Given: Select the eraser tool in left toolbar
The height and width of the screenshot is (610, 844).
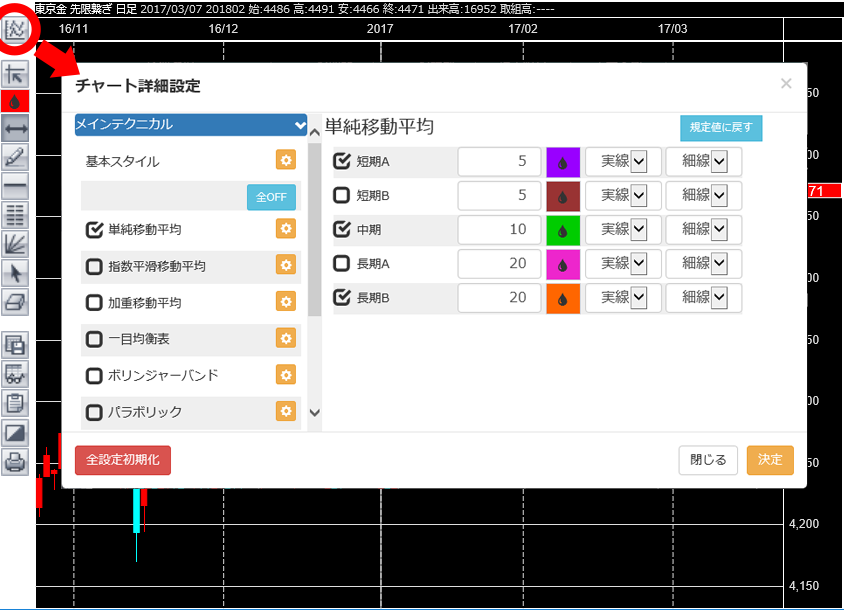Looking at the screenshot, I should [15, 299].
